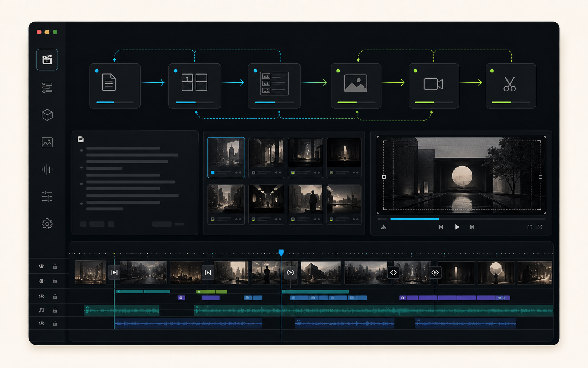The height and width of the screenshot is (368, 588).
Task: Select the storyboard layout pipeline node
Action: coord(195,86)
